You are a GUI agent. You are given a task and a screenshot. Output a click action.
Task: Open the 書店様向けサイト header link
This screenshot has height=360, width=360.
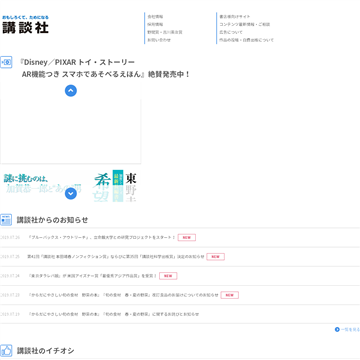[x=235, y=16]
